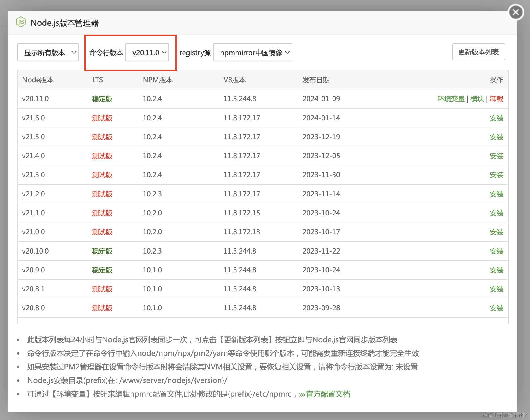The image size is (530, 420).
Task: Open 模块 manager for v20.11.0
Action: pyautogui.click(x=477, y=99)
